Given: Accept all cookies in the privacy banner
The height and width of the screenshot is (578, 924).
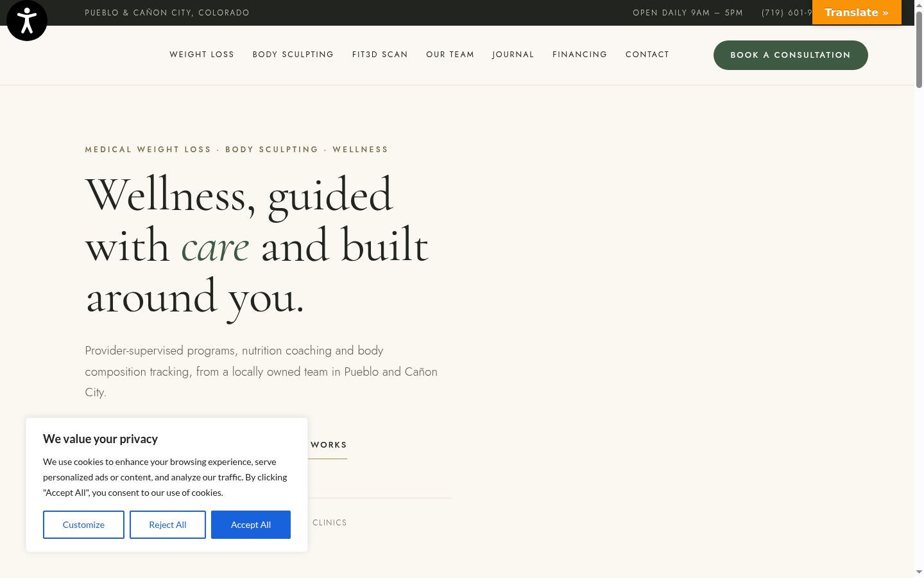Looking at the screenshot, I should click(x=251, y=525).
